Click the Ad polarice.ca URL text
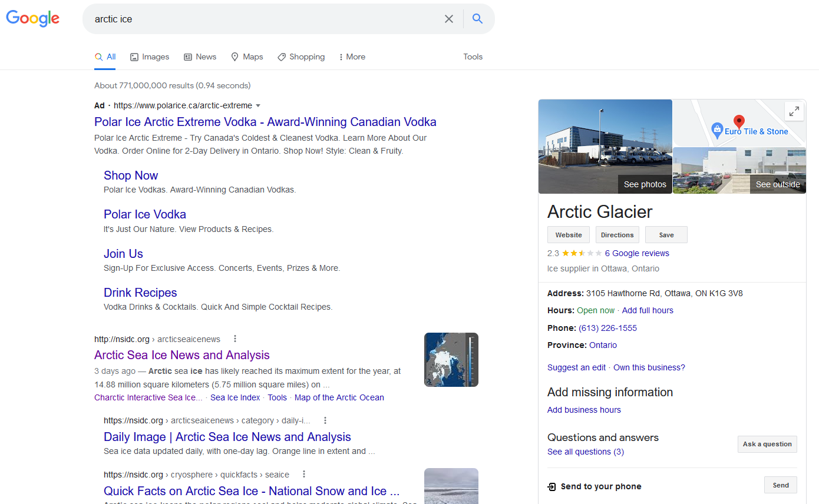Screen dimensions: 819x504 tap(183, 105)
